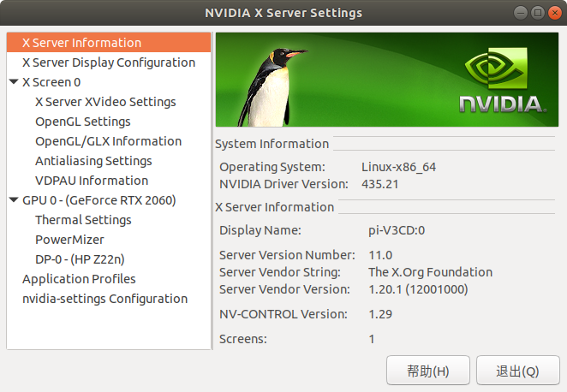Open Antialiasing Settings page
This screenshot has width=567, height=392.
coord(93,161)
